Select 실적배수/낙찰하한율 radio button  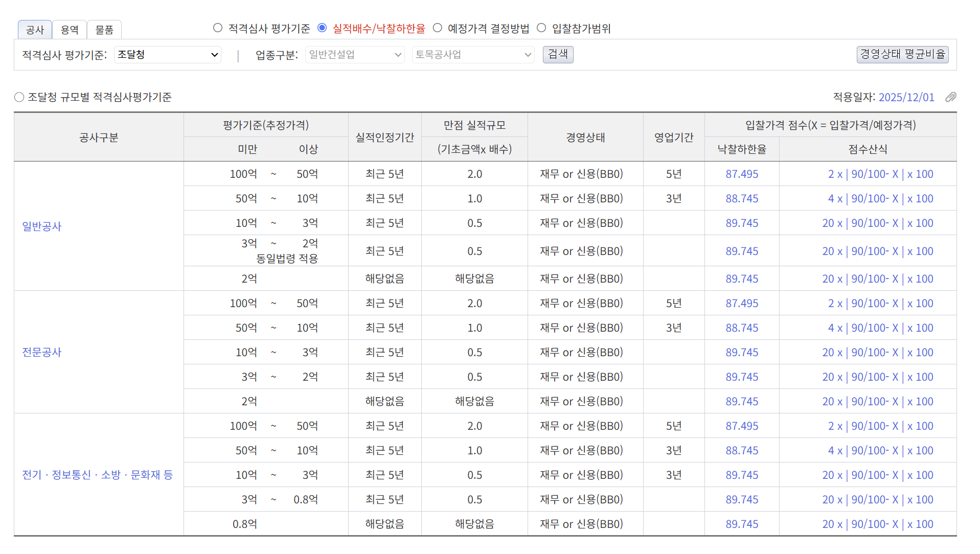(322, 28)
